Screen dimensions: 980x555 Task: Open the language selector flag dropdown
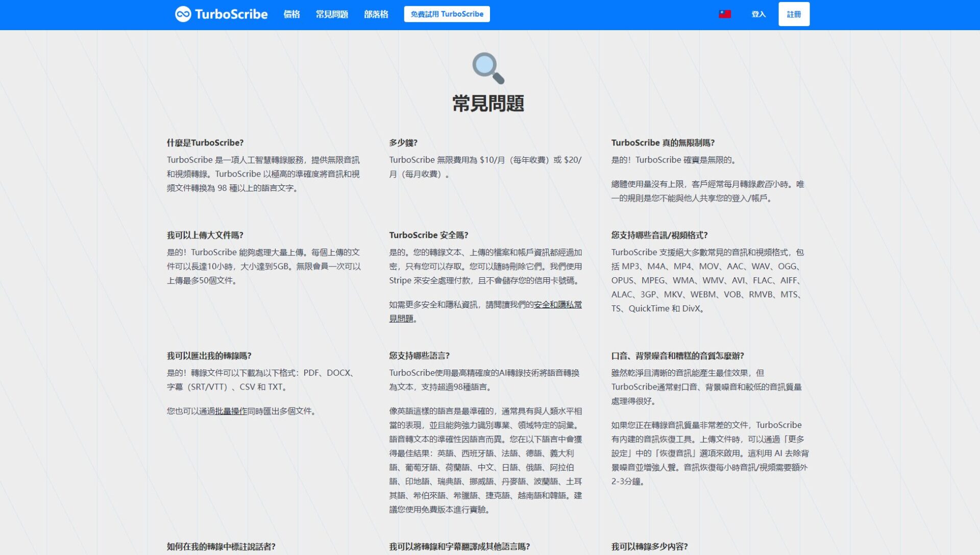724,14
